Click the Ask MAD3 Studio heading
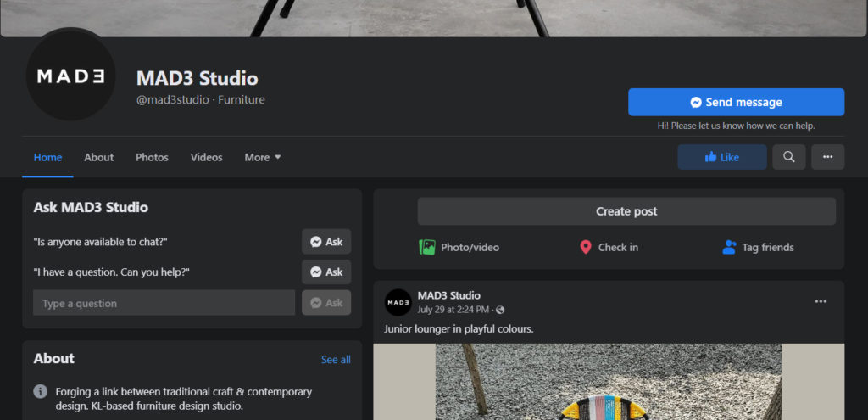The image size is (868, 420). [x=91, y=208]
